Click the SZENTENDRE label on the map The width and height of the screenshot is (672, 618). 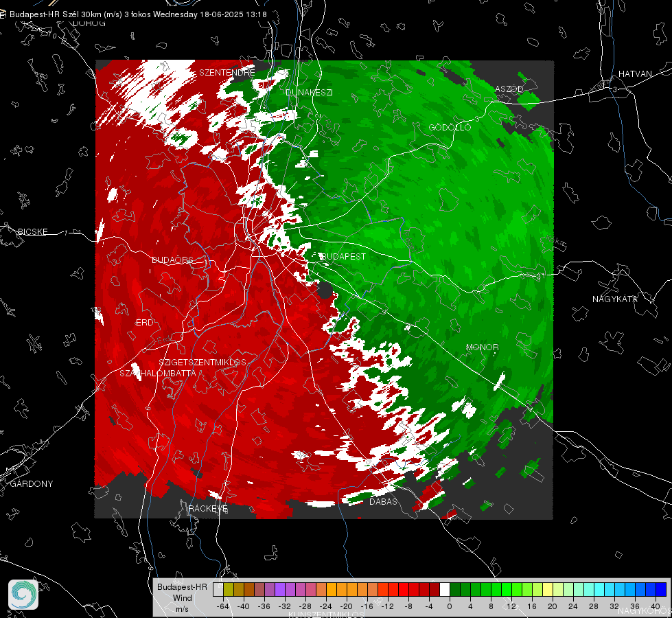[227, 73]
